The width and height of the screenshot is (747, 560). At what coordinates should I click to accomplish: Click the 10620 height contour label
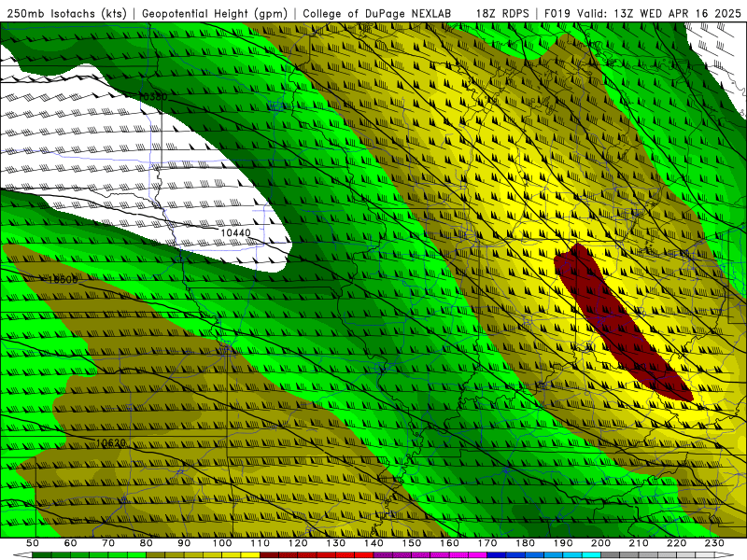111,442
